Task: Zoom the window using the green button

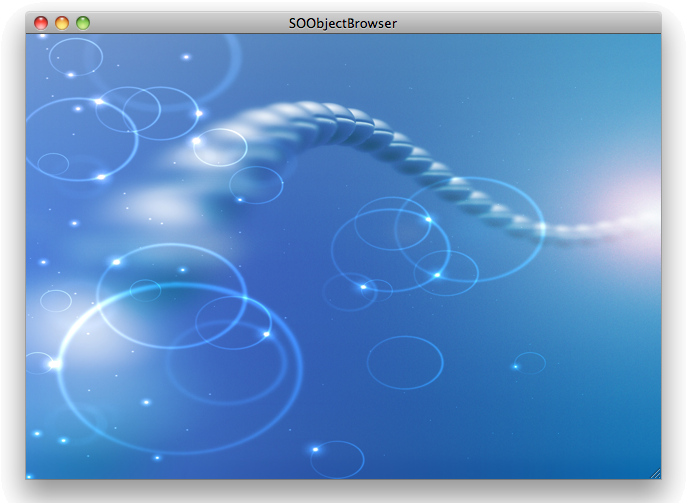Action: pyautogui.click(x=83, y=23)
